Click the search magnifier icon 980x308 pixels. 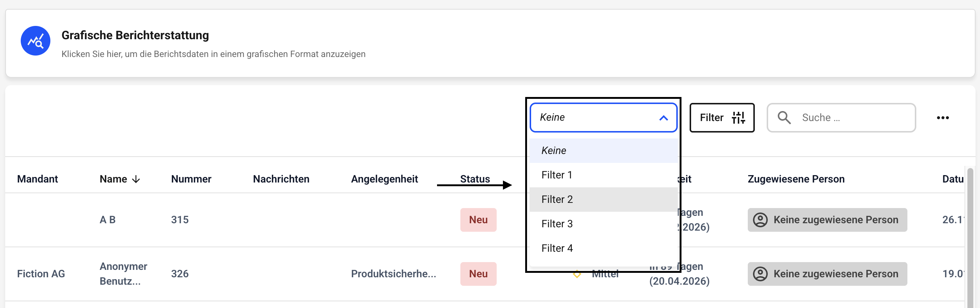pyautogui.click(x=784, y=118)
